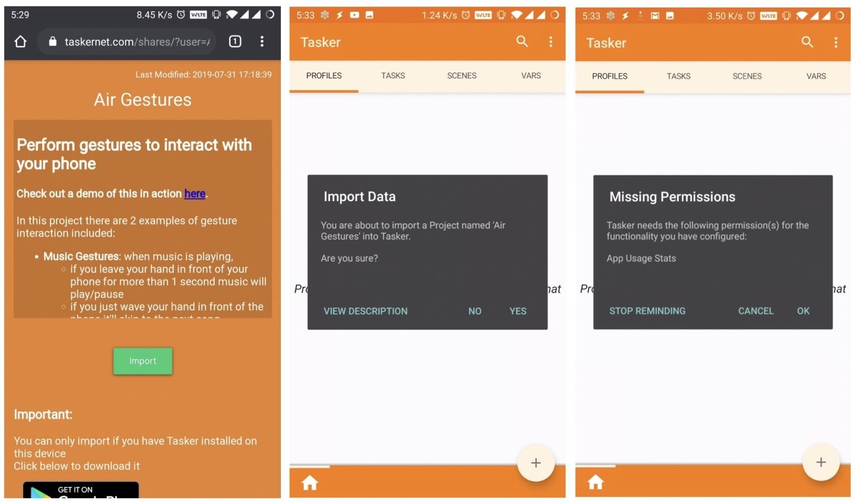
Task: Tap the browser home icon
Action: click(x=20, y=41)
